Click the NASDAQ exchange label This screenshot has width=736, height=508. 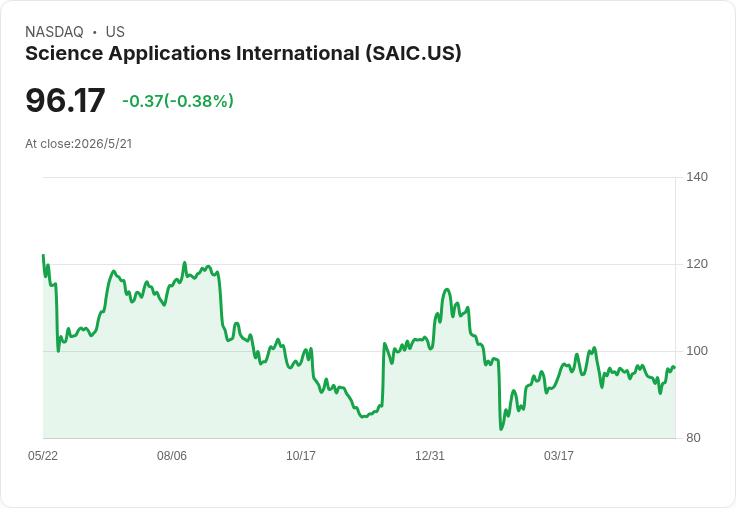pos(54,32)
